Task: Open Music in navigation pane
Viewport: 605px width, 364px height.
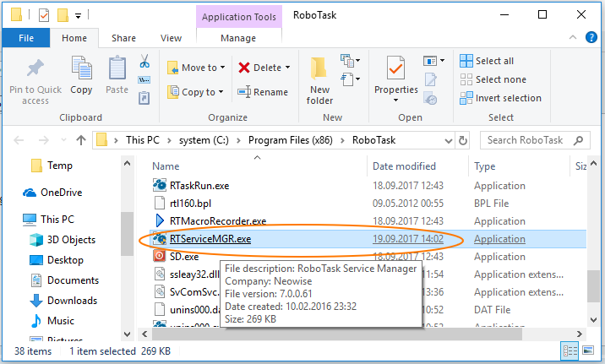Action: [52, 321]
